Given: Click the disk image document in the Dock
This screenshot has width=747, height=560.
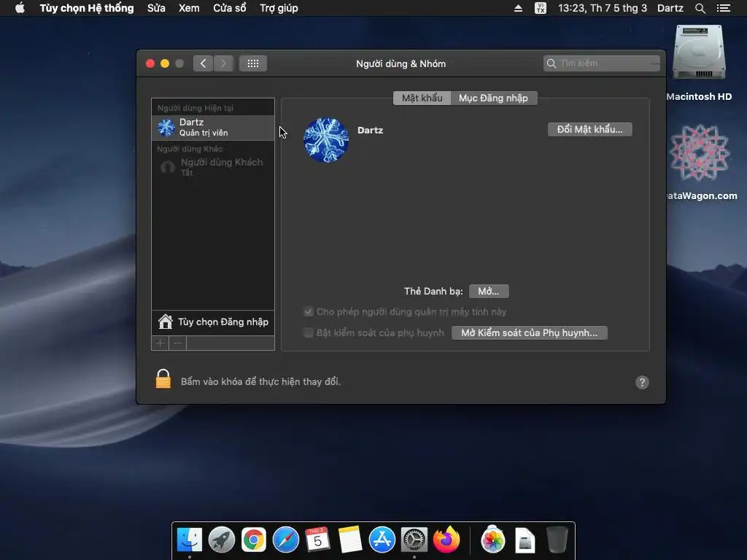Looking at the screenshot, I should 525,540.
